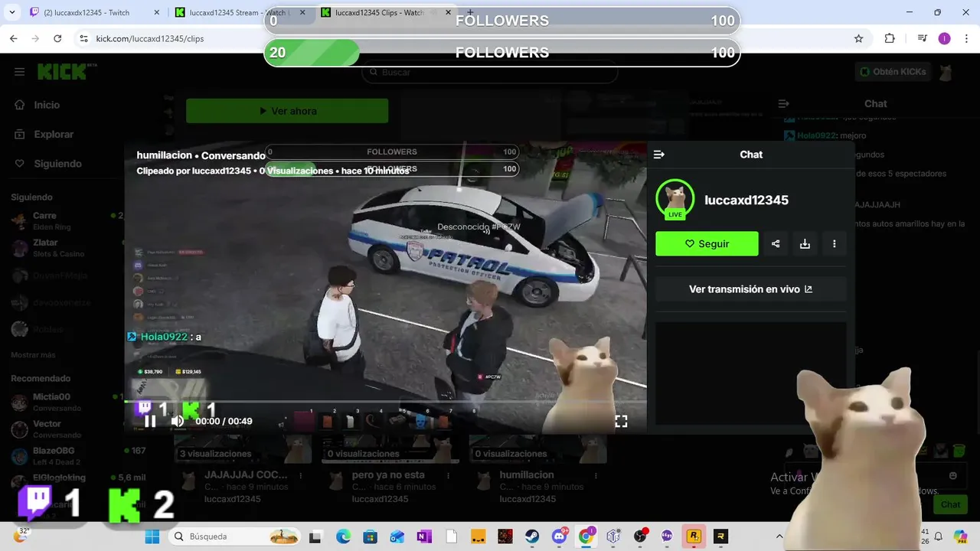The height and width of the screenshot is (551, 980).
Task: Open OBS Studio from taskbar
Action: pyautogui.click(x=640, y=536)
